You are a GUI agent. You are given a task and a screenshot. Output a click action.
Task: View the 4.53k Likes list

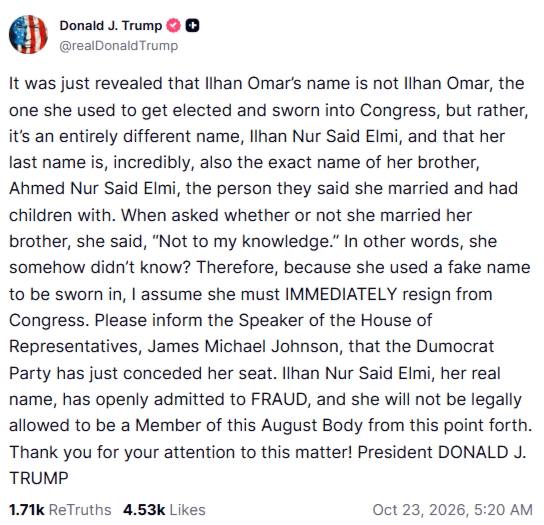[x=164, y=510]
